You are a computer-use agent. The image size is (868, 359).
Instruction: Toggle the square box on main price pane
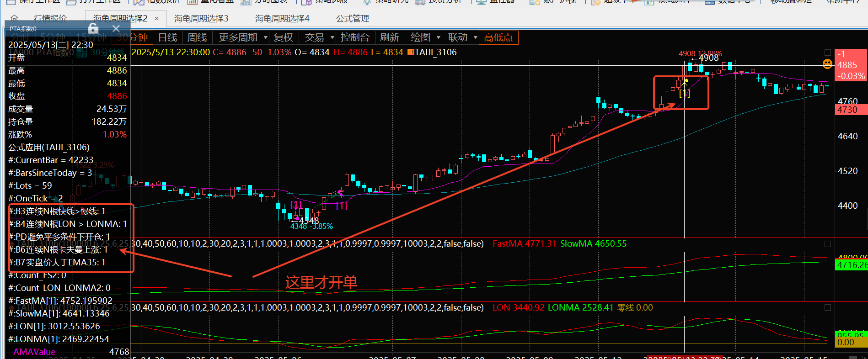tap(827, 52)
